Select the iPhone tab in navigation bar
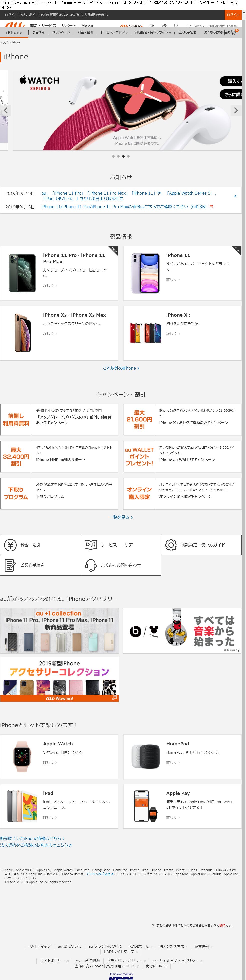The height and width of the screenshot is (980, 246). pyautogui.click(x=14, y=33)
